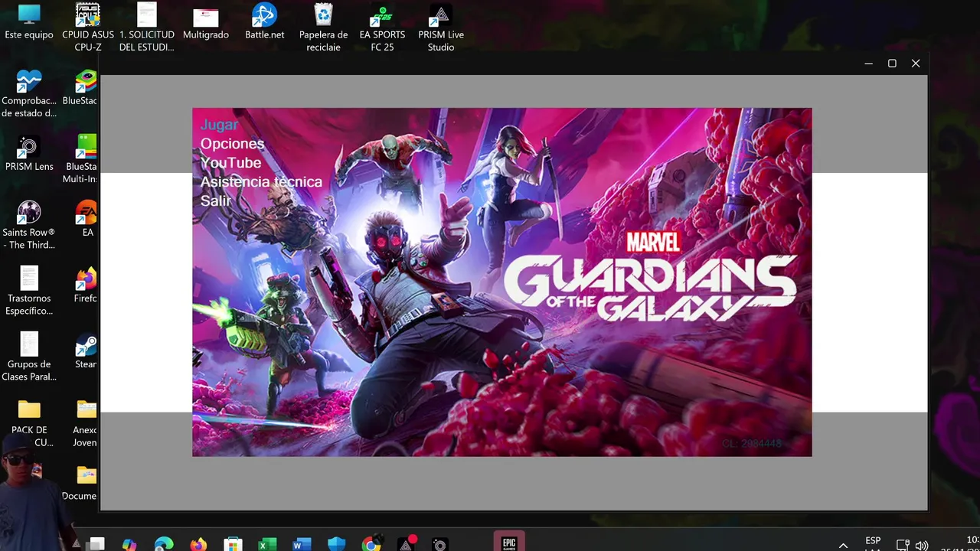Launch Saints Row The Third shortcut
Screen dimensions: 980x551
[29, 225]
